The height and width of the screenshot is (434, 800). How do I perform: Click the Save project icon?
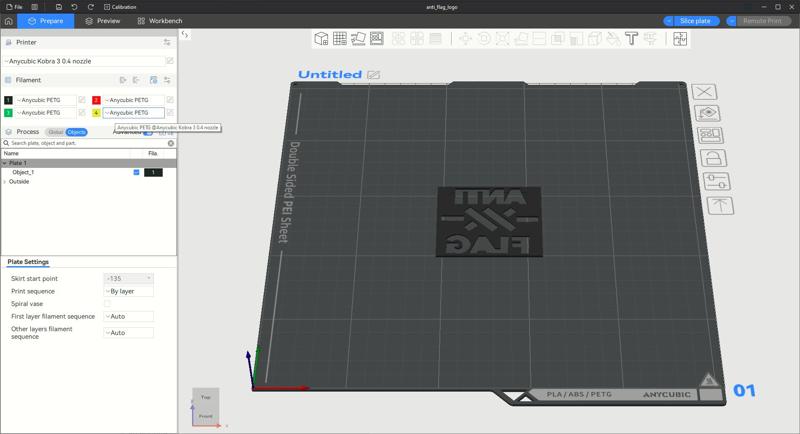59,7
